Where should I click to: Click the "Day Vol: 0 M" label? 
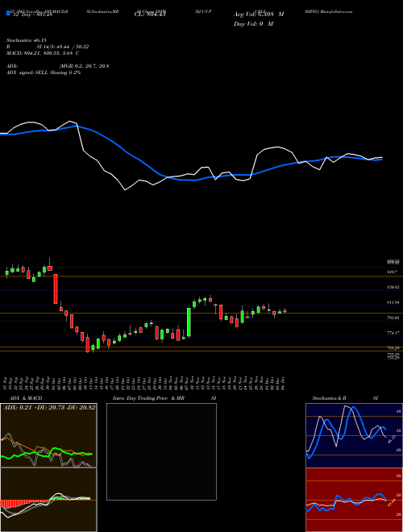coord(253,24)
